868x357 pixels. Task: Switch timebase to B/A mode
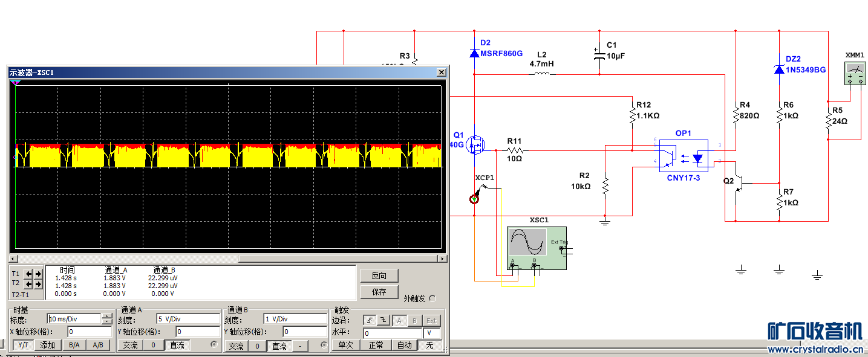click(74, 345)
